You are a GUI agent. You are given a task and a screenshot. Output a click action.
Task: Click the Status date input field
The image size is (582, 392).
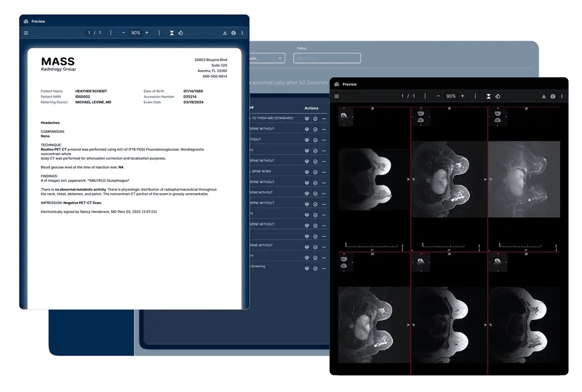point(327,58)
